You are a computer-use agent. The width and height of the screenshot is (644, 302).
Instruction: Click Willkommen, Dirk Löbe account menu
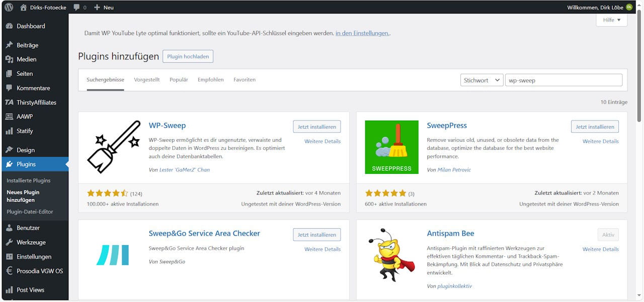(600, 8)
